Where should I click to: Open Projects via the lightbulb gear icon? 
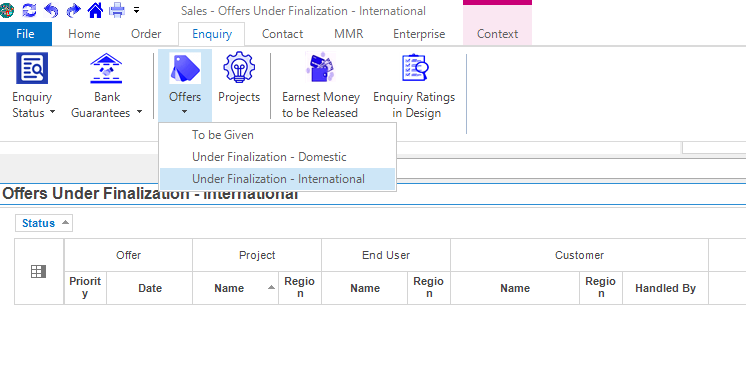coord(239,68)
